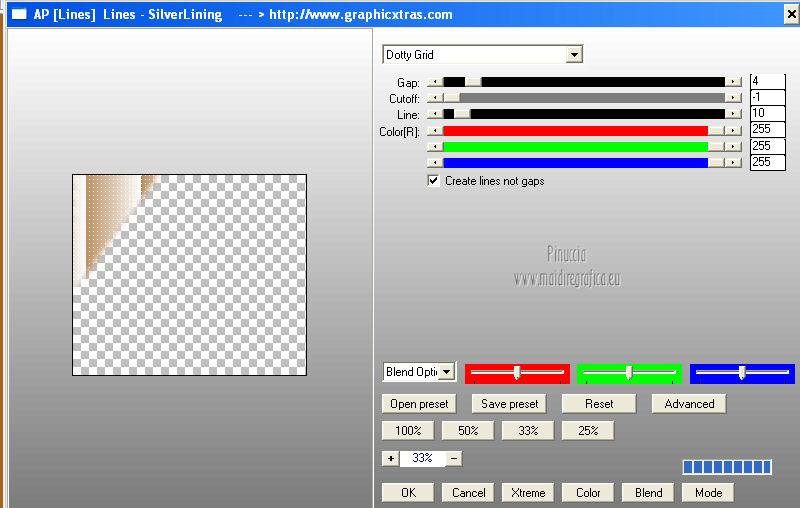Image resolution: width=800 pixels, height=508 pixels.
Task: Click the blue blend slider handle
Action: [742, 373]
